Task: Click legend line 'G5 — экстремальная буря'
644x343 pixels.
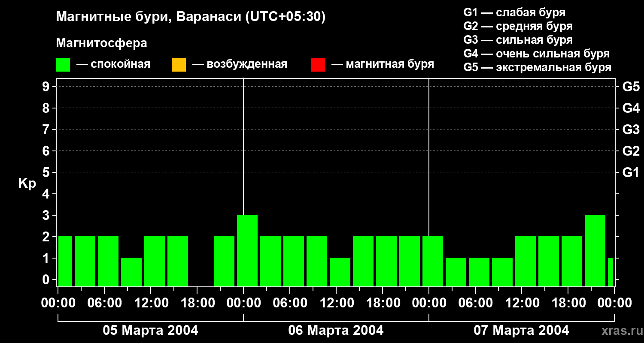Action: pos(538,68)
